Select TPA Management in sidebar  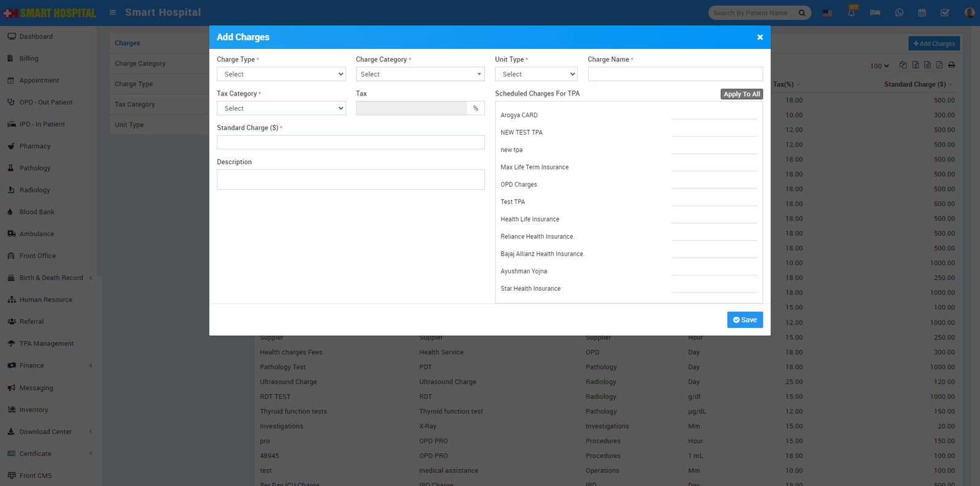point(47,344)
